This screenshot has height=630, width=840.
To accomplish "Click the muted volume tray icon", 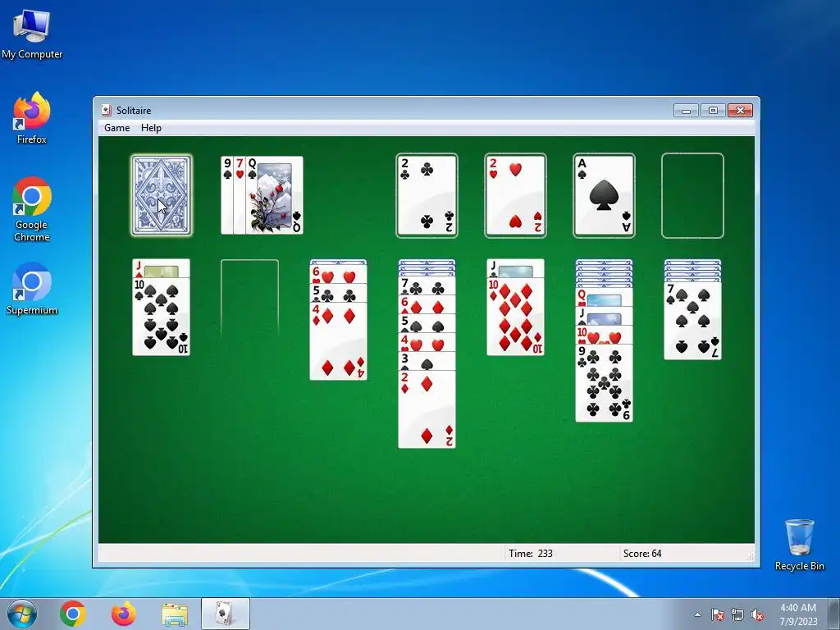I will click(757, 614).
